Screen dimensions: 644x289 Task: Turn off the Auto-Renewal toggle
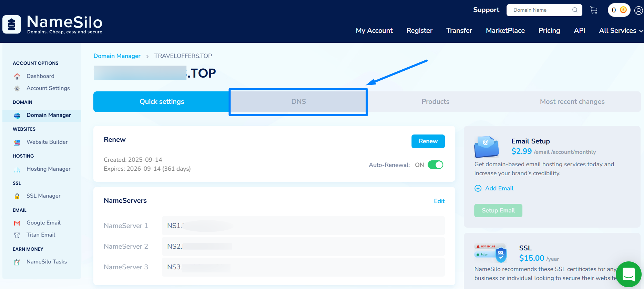[435, 165]
